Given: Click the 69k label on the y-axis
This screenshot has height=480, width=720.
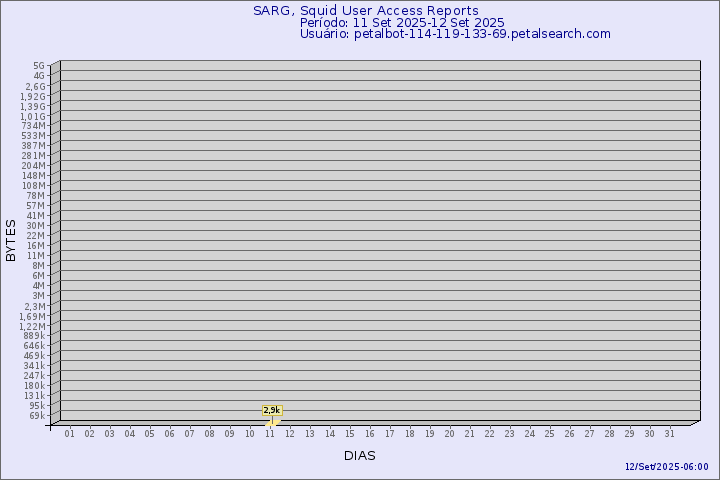Looking at the screenshot, I should tap(36, 416).
